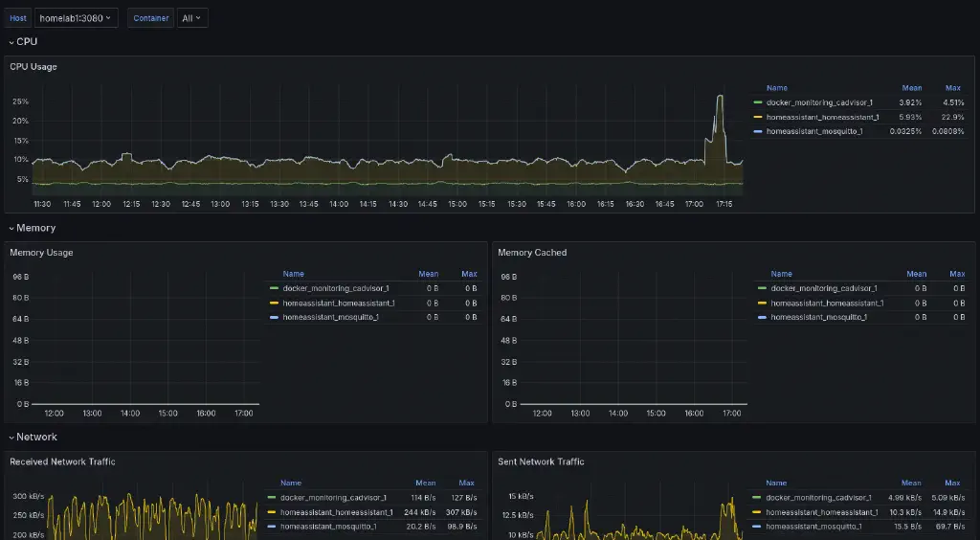Click the Memory Usage panel title
The width and height of the screenshot is (980, 540).
point(41,253)
